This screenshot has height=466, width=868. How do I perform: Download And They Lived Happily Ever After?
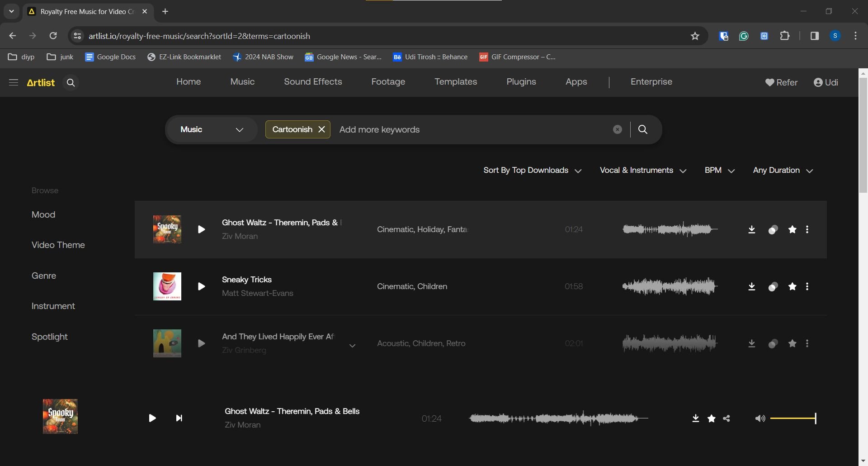[752, 344]
